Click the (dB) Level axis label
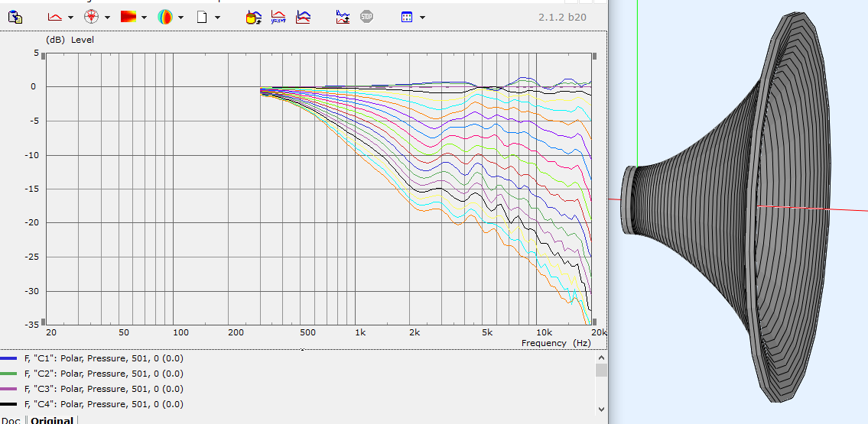Image resolution: width=868 pixels, height=424 pixels. coord(70,40)
